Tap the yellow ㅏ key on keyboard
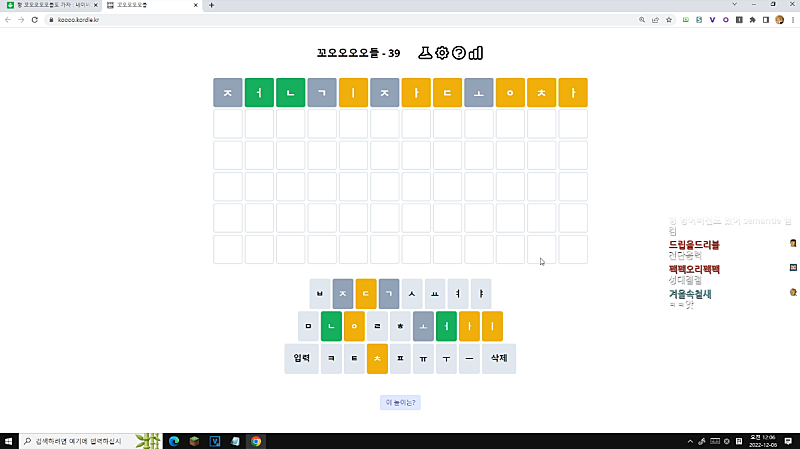800x449 pixels. [x=469, y=326]
